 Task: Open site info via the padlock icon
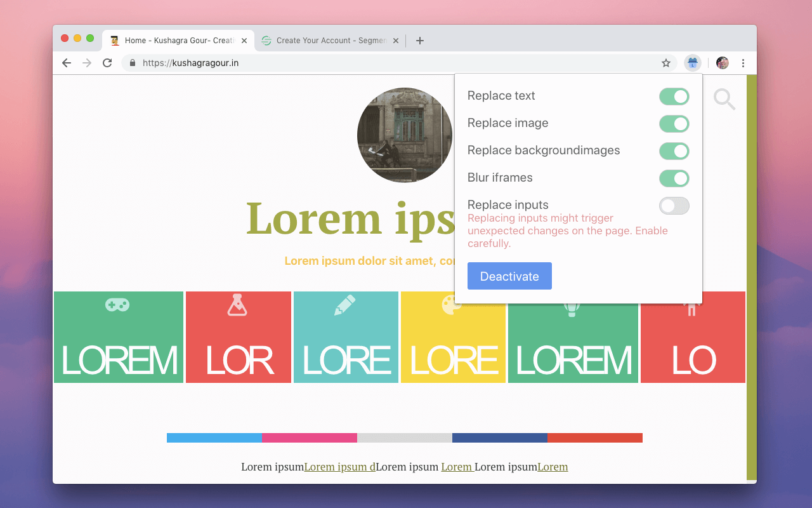pos(131,63)
